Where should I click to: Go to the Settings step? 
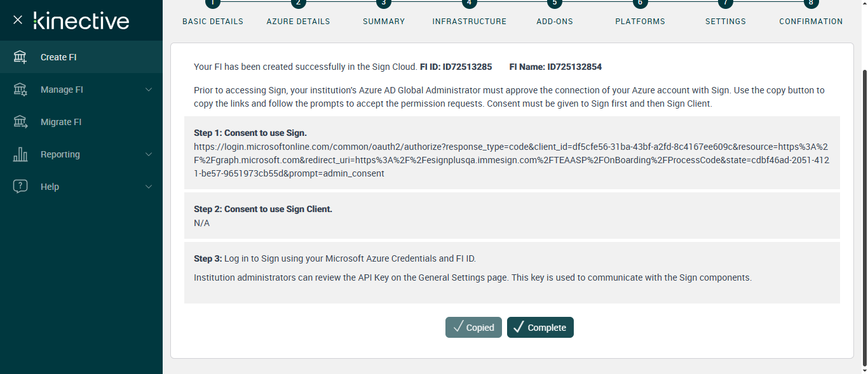pos(726,21)
